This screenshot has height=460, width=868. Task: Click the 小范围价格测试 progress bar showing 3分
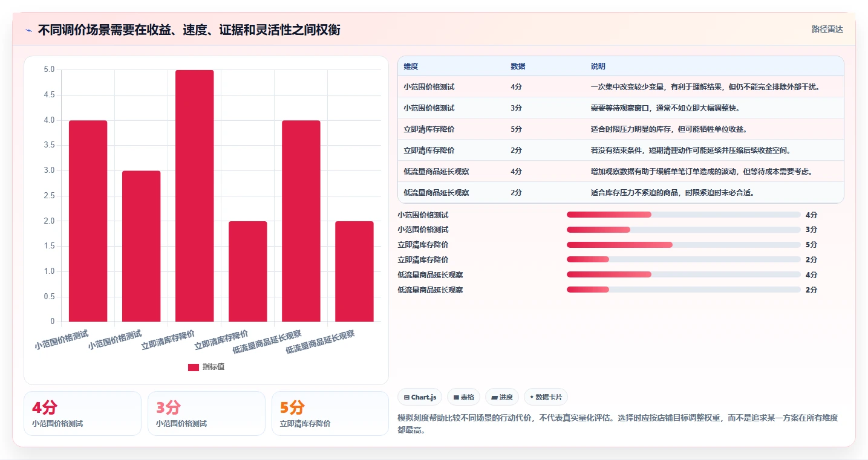684,230
